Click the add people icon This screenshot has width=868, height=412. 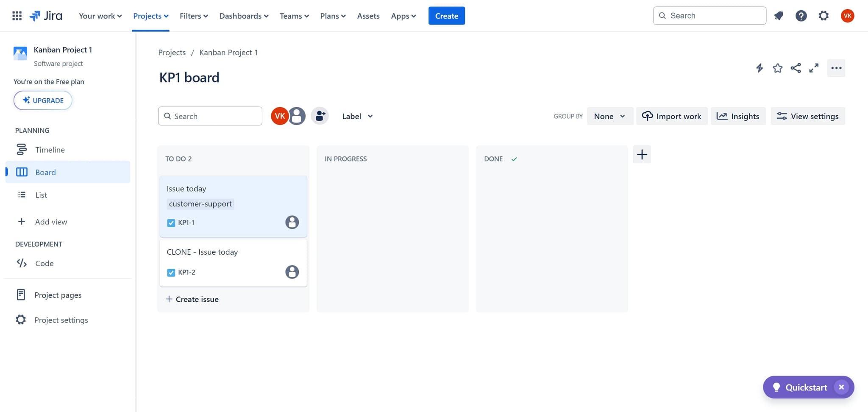click(320, 116)
